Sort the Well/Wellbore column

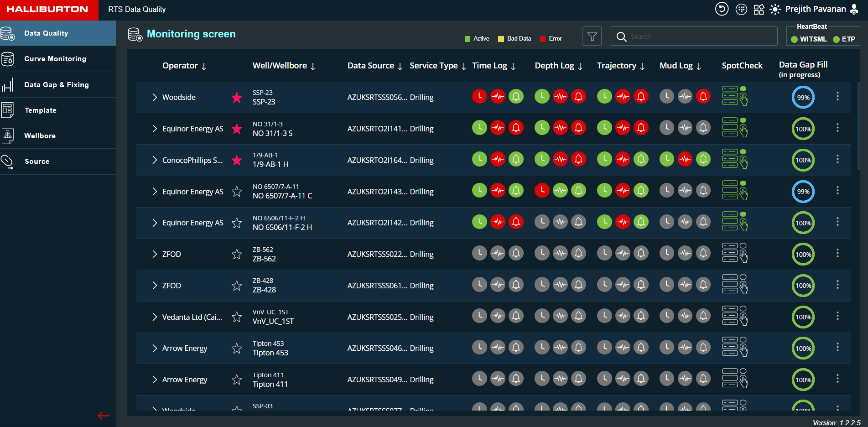(313, 66)
